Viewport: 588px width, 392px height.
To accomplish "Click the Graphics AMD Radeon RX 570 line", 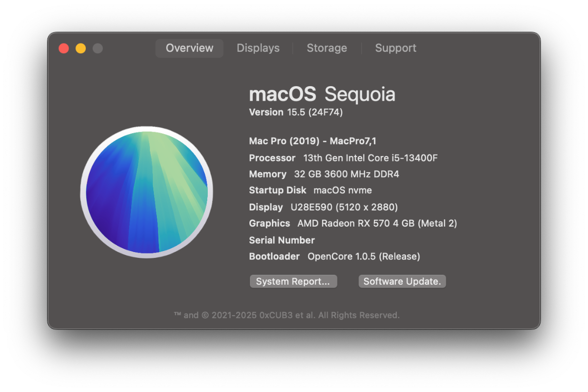I will (353, 223).
